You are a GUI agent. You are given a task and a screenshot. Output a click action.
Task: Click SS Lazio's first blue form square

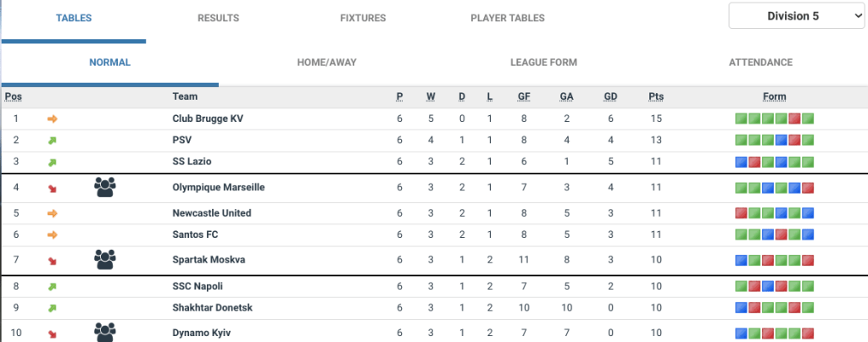pos(741,162)
